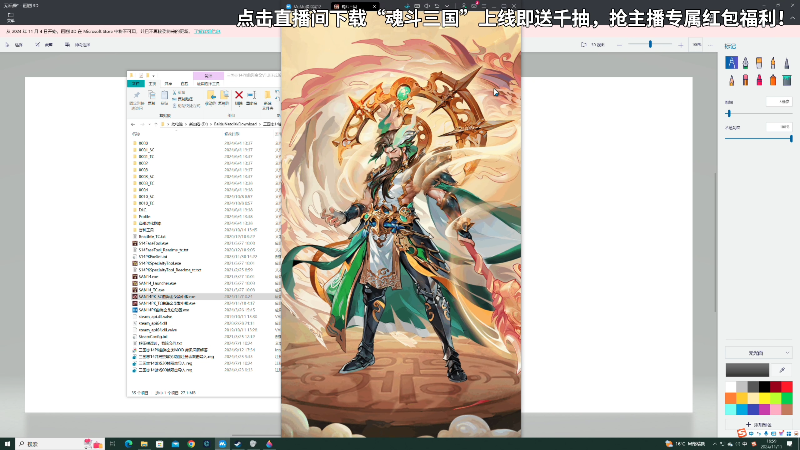Choose the aqua palette color
The width and height of the screenshot is (800, 450).
click(731, 409)
